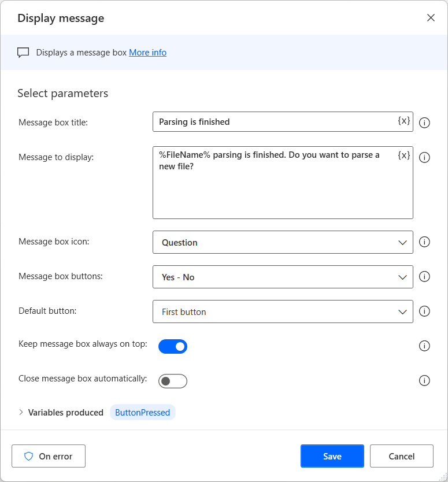
Task: Open Default button dropdown
Action: [x=283, y=312]
